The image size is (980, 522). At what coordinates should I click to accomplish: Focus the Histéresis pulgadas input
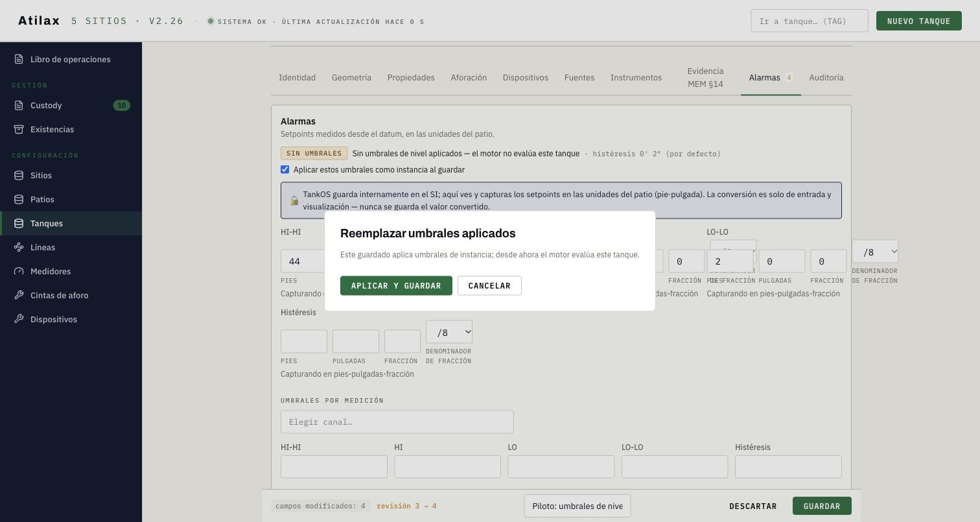point(356,342)
